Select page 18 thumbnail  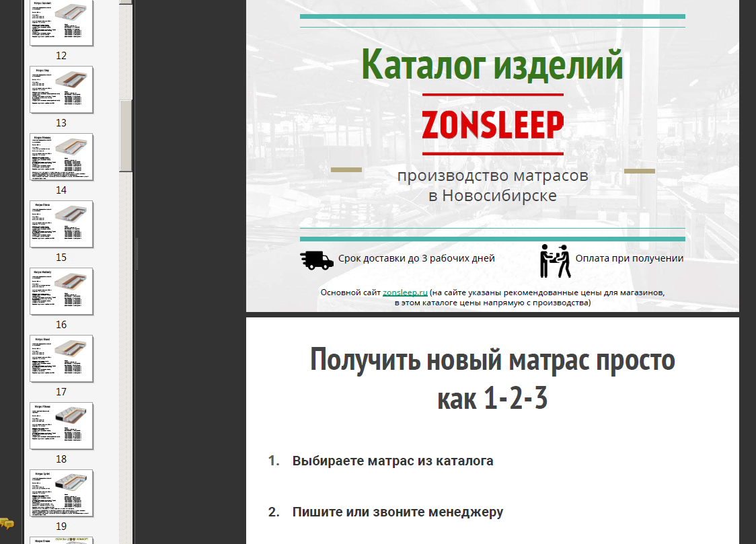(x=61, y=426)
